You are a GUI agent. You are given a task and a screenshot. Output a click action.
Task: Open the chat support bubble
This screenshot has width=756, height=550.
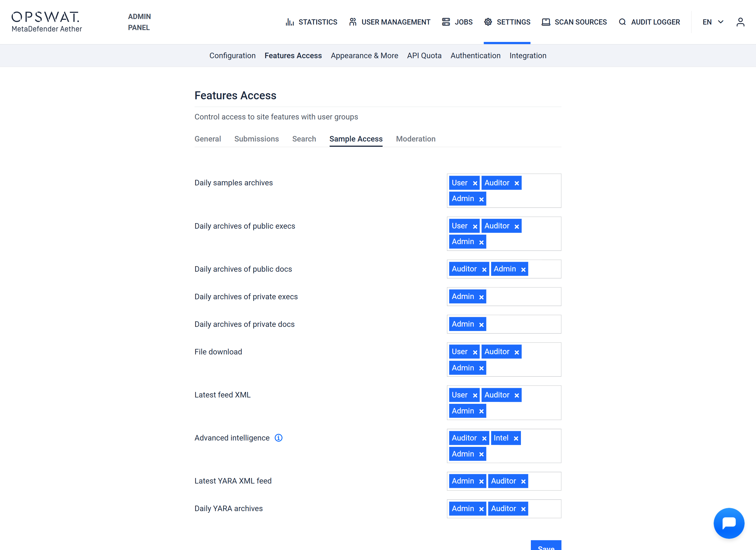tap(728, 523)
